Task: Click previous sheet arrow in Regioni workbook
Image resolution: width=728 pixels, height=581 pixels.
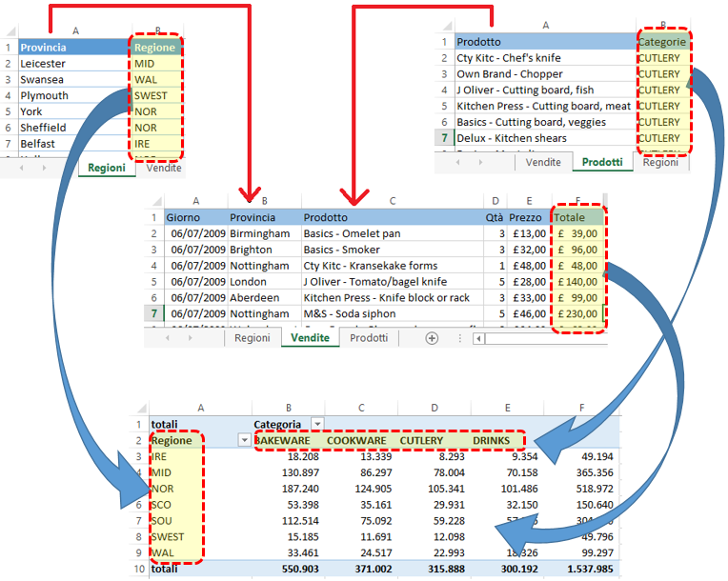Action: tap(20, 168)
